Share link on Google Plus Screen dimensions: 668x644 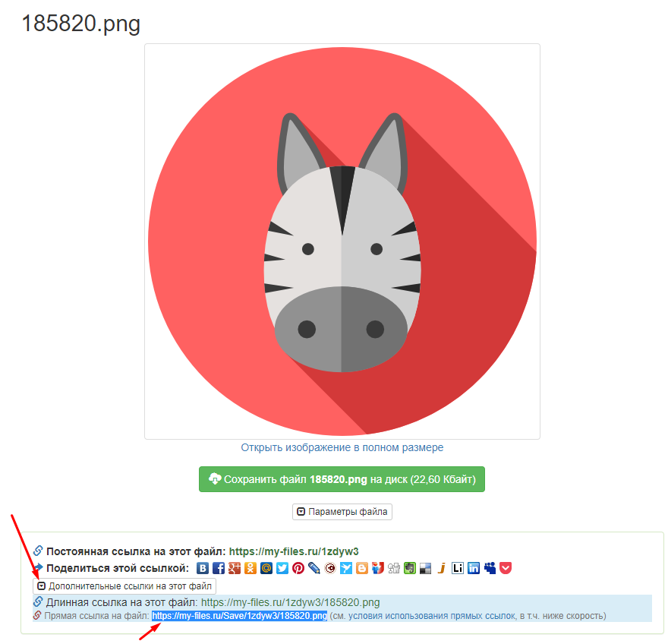(235, 568)
